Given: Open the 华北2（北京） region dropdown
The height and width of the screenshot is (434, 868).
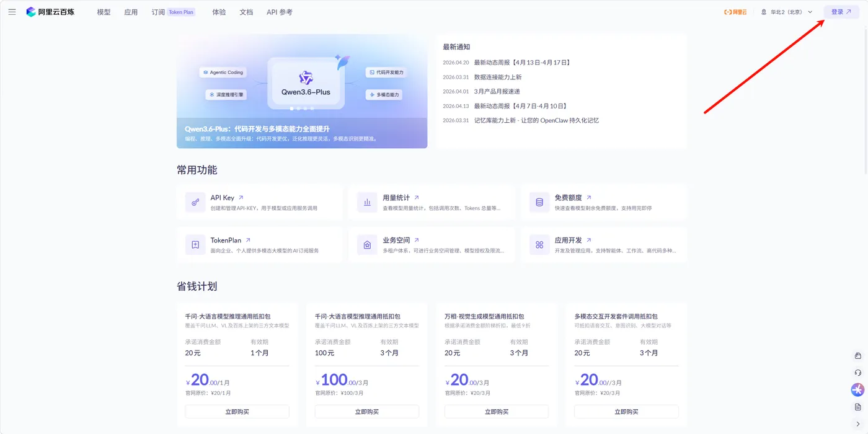Looking at the screenshot, I should [787, 12].
